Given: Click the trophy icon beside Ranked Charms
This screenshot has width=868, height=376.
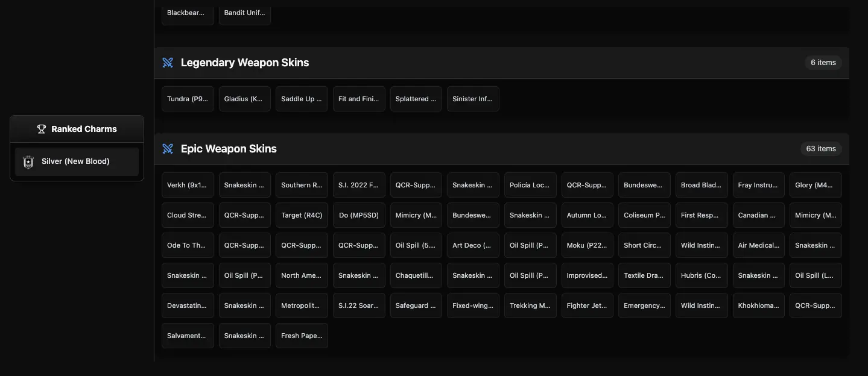Looking at the screenshot, I should [x=42, y=129].
